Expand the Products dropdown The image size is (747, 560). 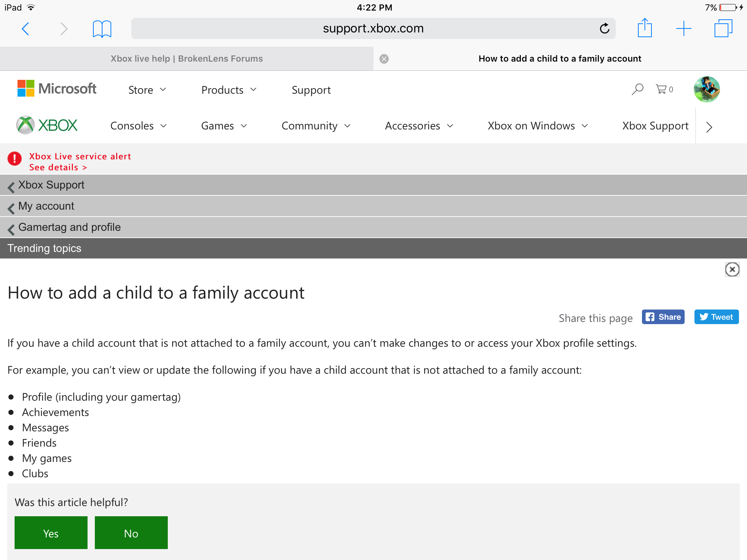[229, 90]
